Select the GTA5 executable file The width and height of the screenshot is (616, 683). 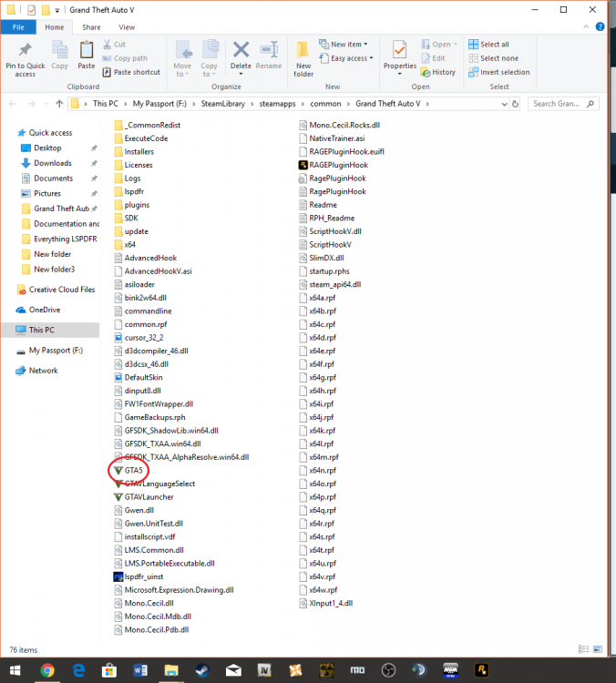(x=128, y=471)
